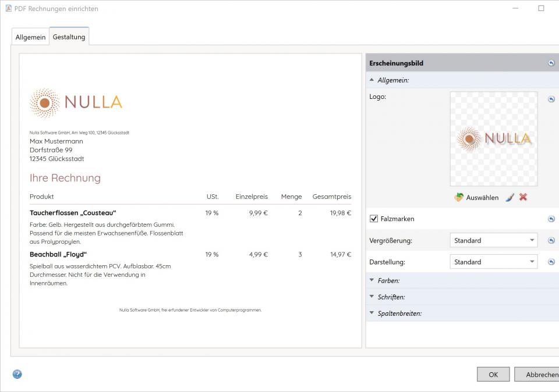Confirm settings with the OK button
The image size is (559, 392).
click(493, 375)
